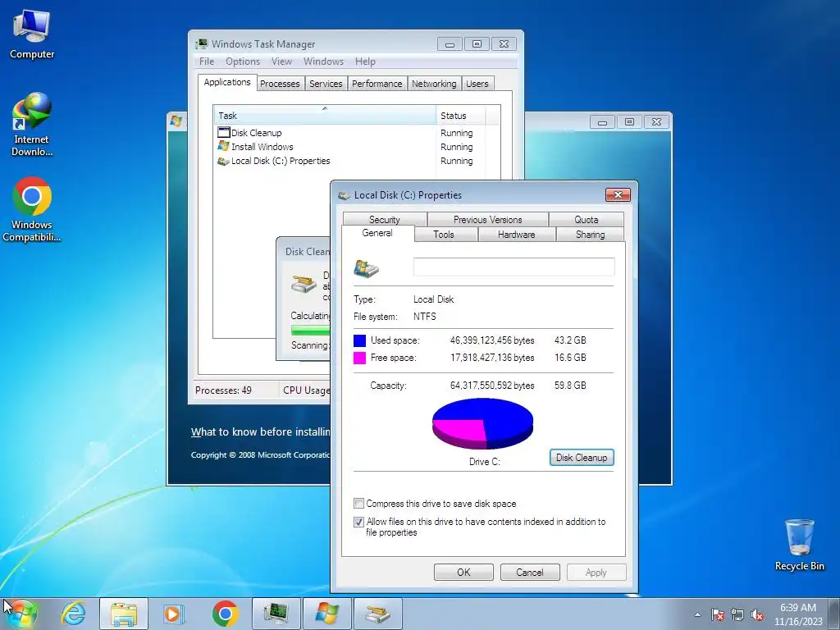Click the Drive C pie chart
Screen dimensions: 840x630
[x=482, y=423]
